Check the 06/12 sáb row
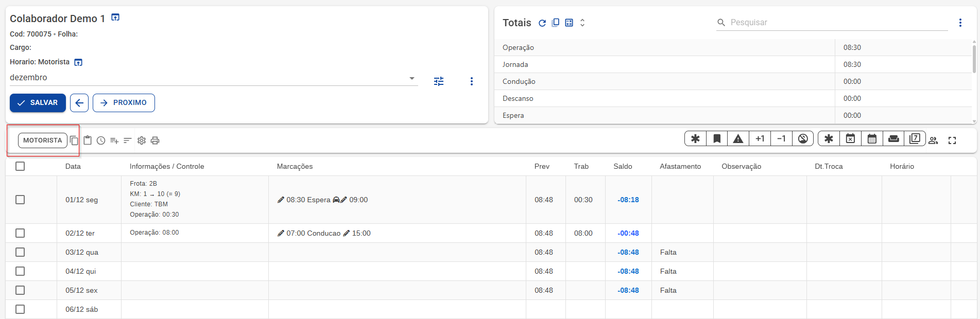Screen dimensions: 980x319 pyautogui.click(x=20, y=309)
